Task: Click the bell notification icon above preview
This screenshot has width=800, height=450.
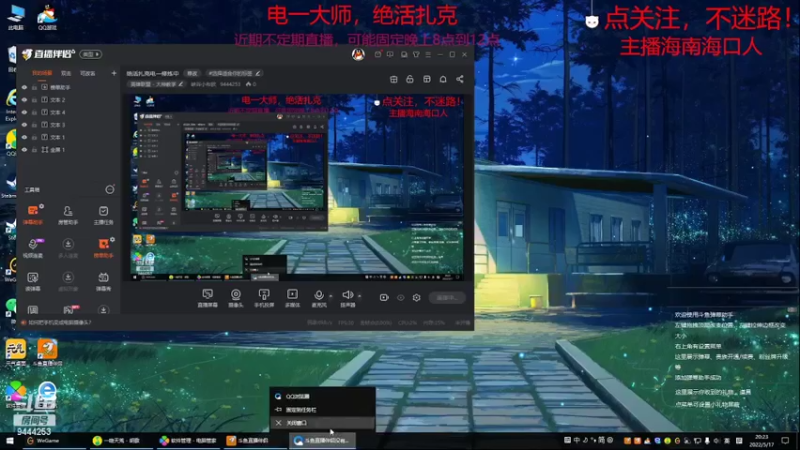Action: 443,79
